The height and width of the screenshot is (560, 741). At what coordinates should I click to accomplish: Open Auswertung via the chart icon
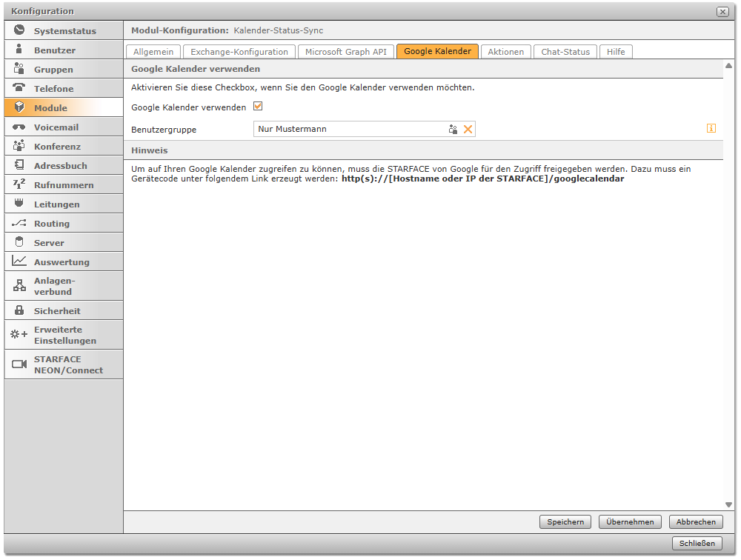(x=19, y=261)
